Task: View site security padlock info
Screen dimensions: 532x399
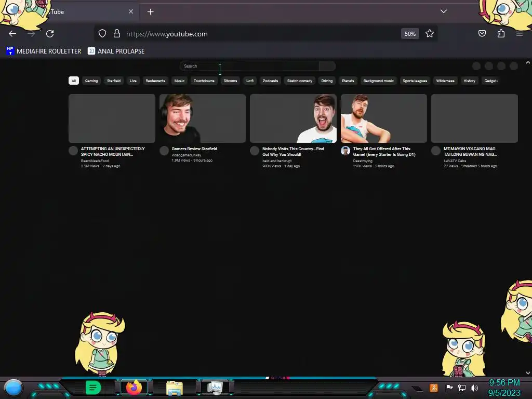Action: [117, 34]
